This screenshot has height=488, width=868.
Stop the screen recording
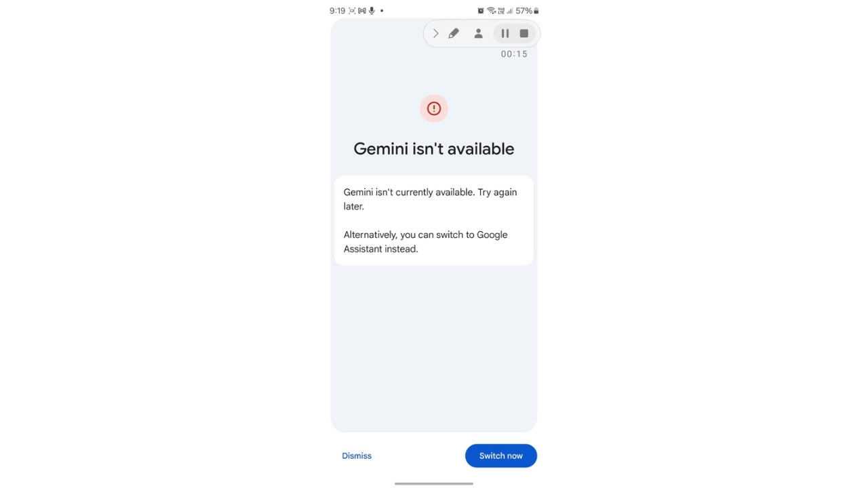pyautogui.click(x=524, y=33)
